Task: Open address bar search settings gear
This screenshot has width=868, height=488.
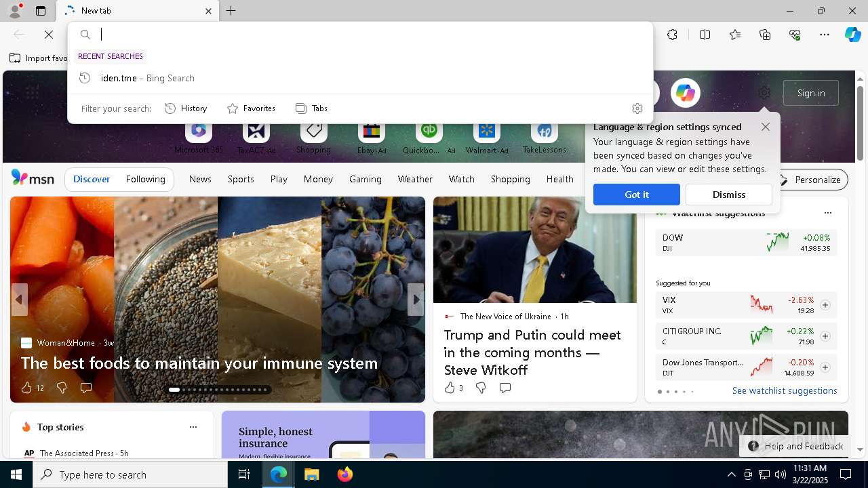Action: click(x=637, y=108)
